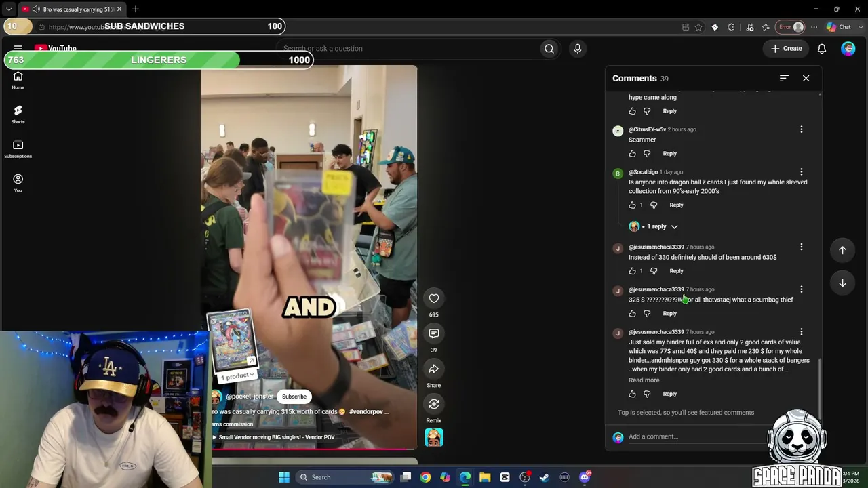Image resolution: width=868 pixels, height=488 pixels.
Task: Open 'Small Vendor moving BIG singles' video link
Action: (x=273, y=437)
